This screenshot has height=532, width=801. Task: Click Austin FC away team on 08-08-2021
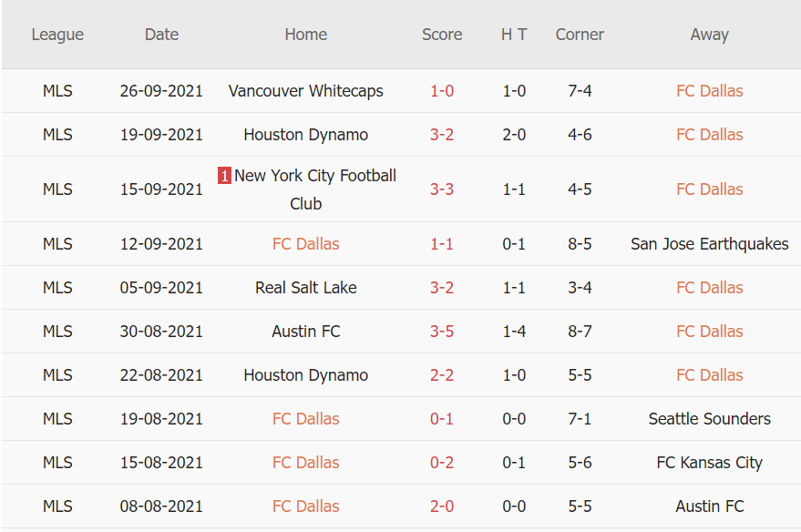(x=709, y=506)
